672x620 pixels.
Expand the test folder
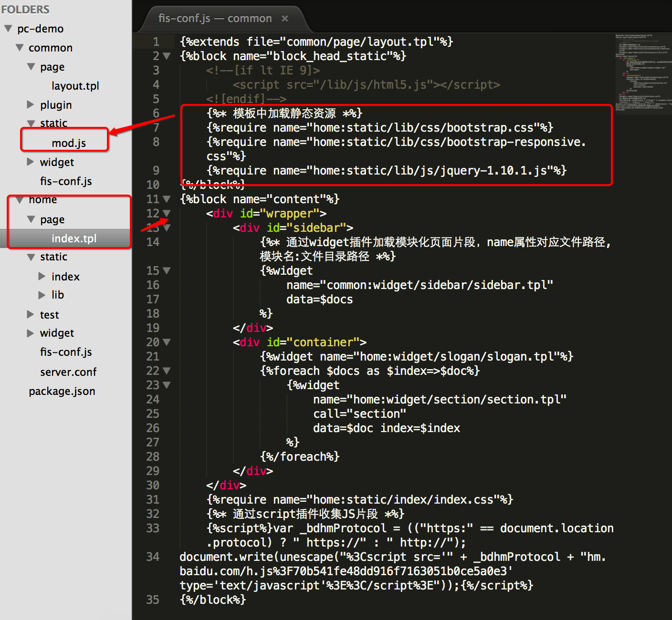click(x=31, y=314)
